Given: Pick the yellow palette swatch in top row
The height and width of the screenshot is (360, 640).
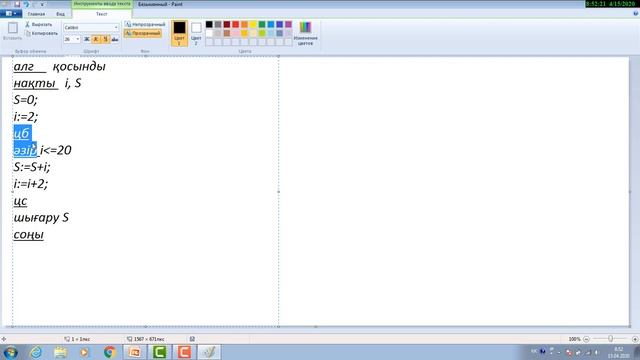Looking at the screenshot, I should (253, 24).
